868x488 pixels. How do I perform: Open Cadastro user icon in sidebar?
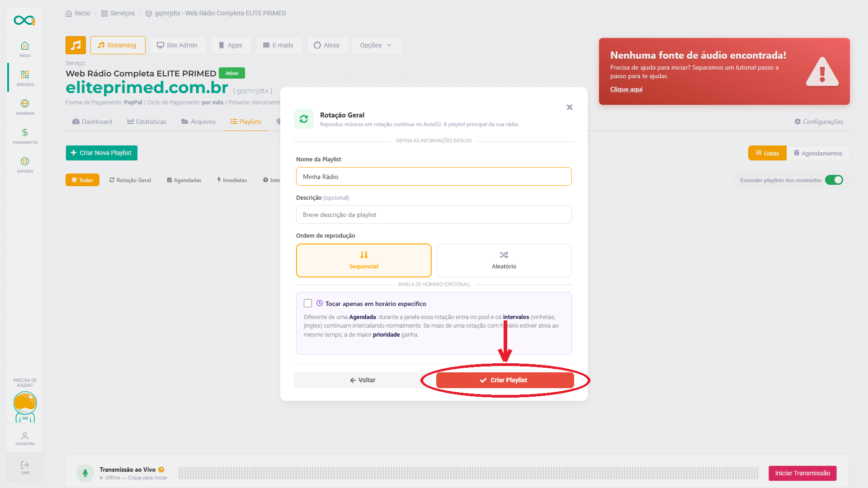(25, 438)
